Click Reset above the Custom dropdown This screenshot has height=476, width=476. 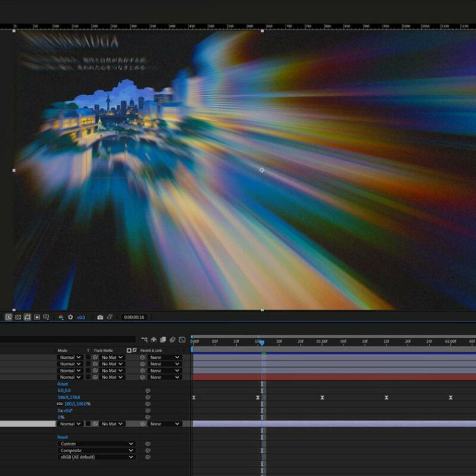click(62, 437)
